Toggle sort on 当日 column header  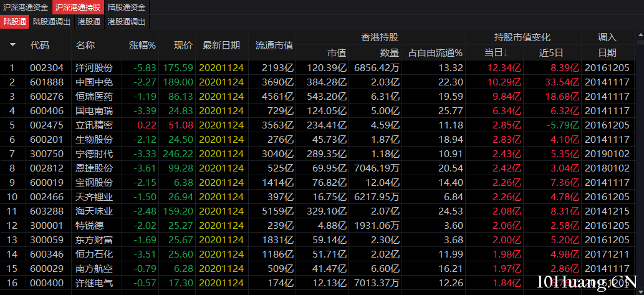click(496, 52)
